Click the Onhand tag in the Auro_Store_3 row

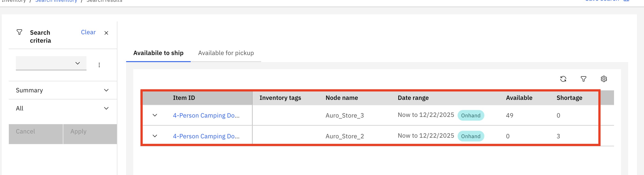pos(471,115)
